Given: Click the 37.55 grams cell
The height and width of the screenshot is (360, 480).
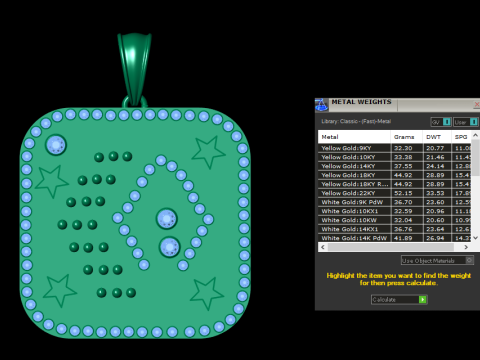Looking at the screenshot, I should (407, 166).
